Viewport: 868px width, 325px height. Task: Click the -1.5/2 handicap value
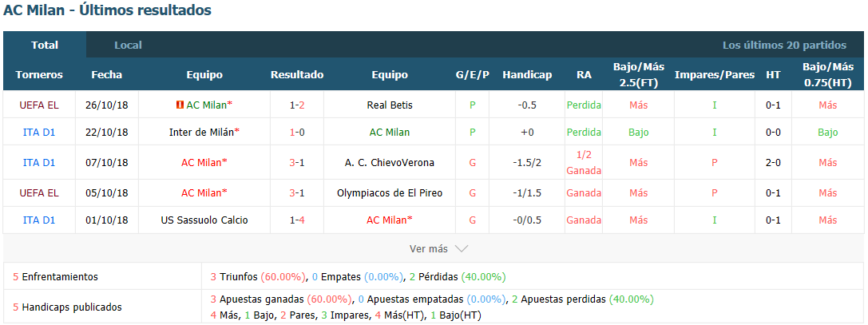click(527, 163)
